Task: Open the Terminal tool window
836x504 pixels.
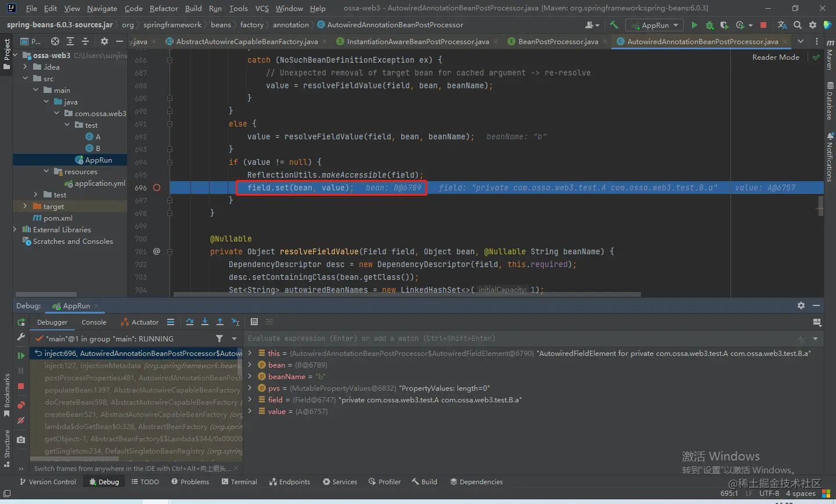Action: [x=239, y=482]
